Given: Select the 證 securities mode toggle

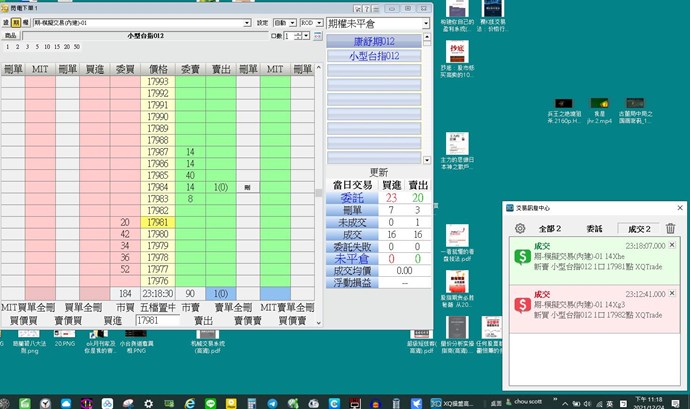Looking at the screenshot, I should coord(6,22).
